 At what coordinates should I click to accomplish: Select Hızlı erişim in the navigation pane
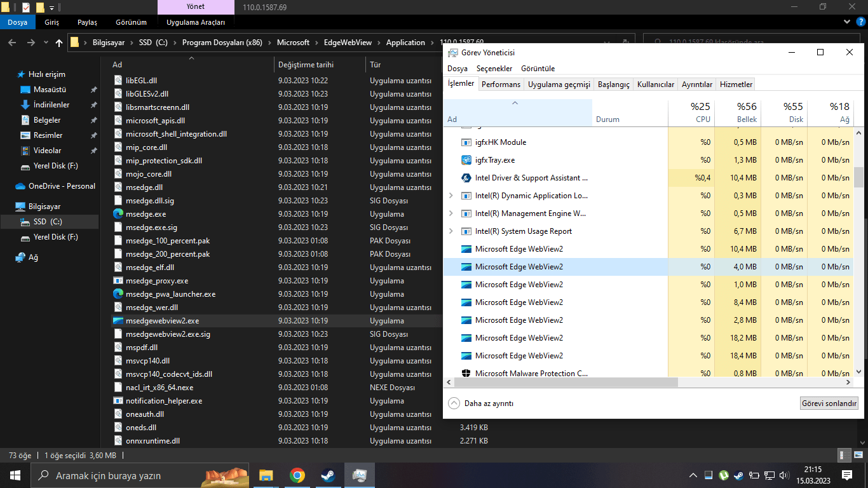pos(47,74)
